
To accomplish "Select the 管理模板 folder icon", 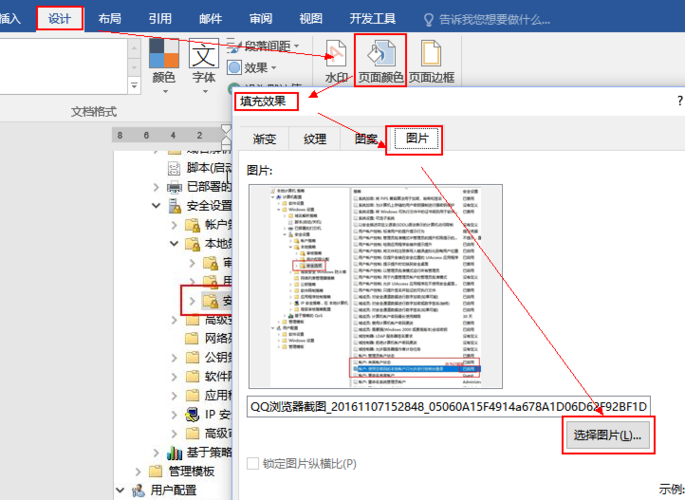I will tap(156, 471).
